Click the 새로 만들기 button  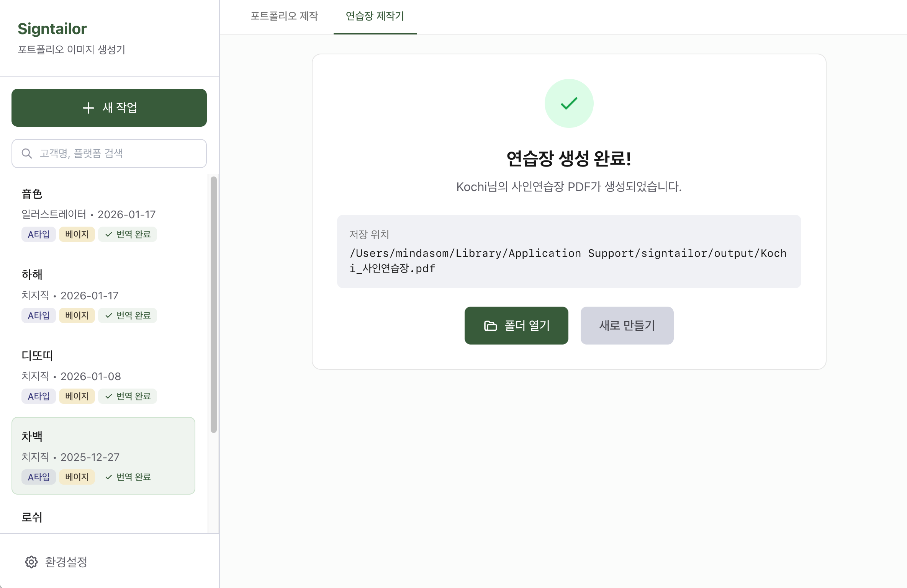coord(627,325)
